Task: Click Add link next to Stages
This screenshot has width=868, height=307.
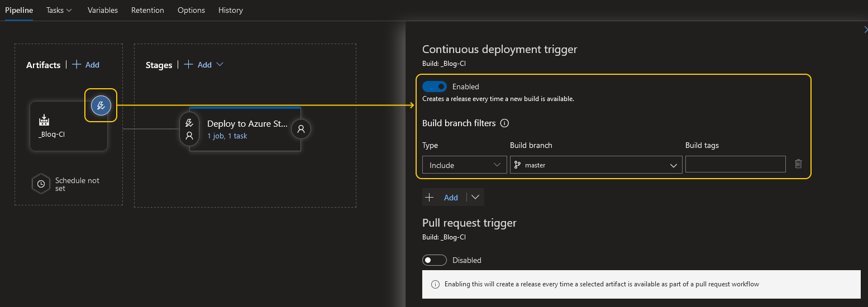Action: (204, 65)
